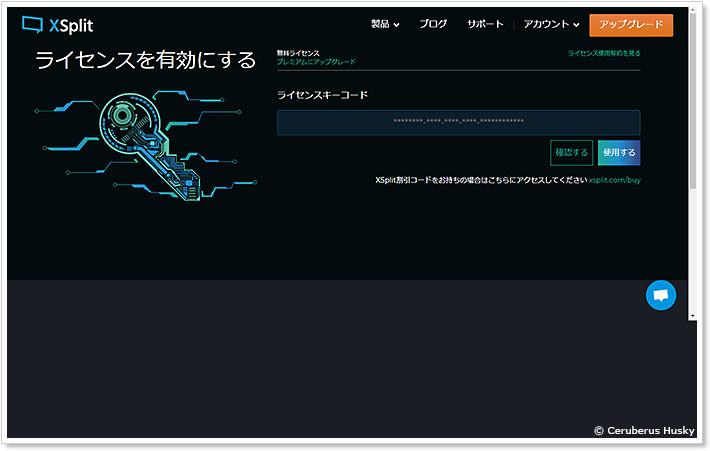Open the ブログ menu item

[433, 24]
